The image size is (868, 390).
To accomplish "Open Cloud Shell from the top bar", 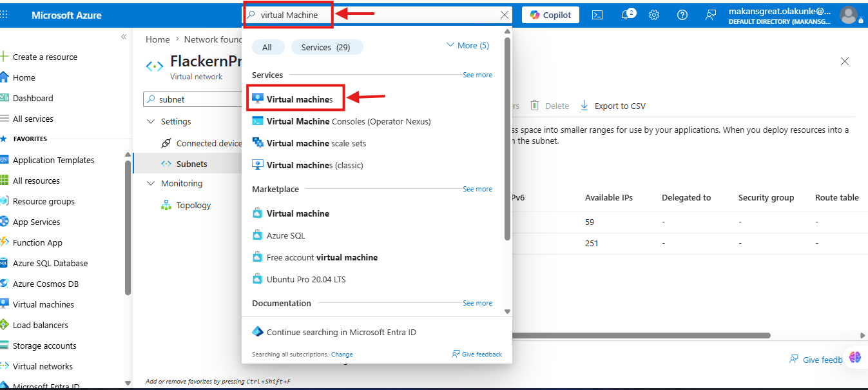I will coord(597,15).
